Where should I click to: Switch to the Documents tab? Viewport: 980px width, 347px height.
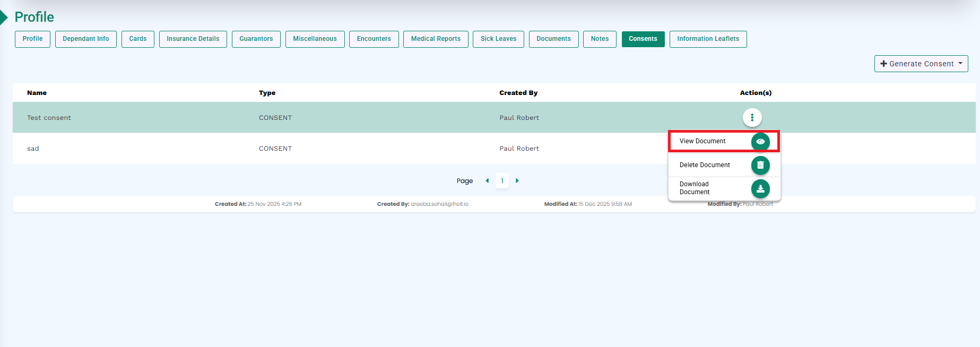pyautogui.click(x=553, y=39)
